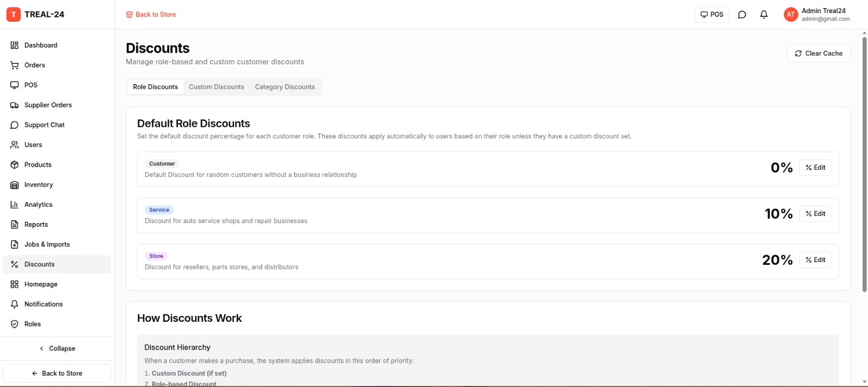The image size is (868, 387).
Task: Click the Custom Discount (if set) list item
Action: pyautogui.click(x=189, y=373)
